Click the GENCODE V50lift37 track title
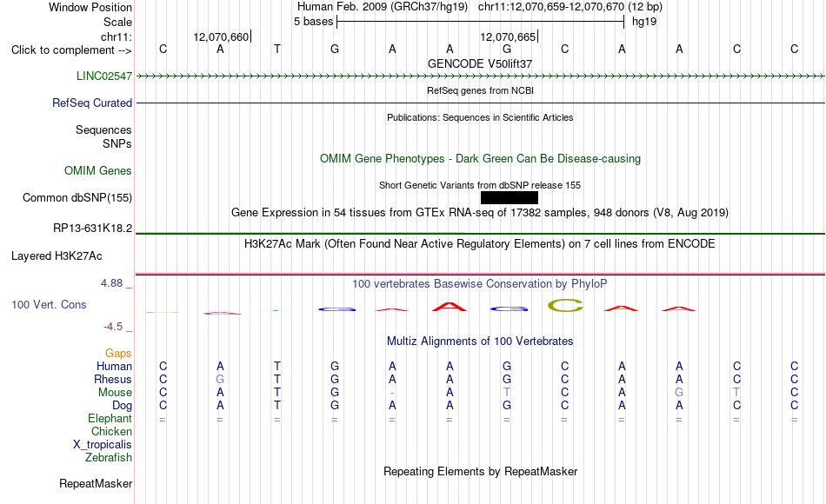Viewport: 826px width, 504px height. coord(480,63)
